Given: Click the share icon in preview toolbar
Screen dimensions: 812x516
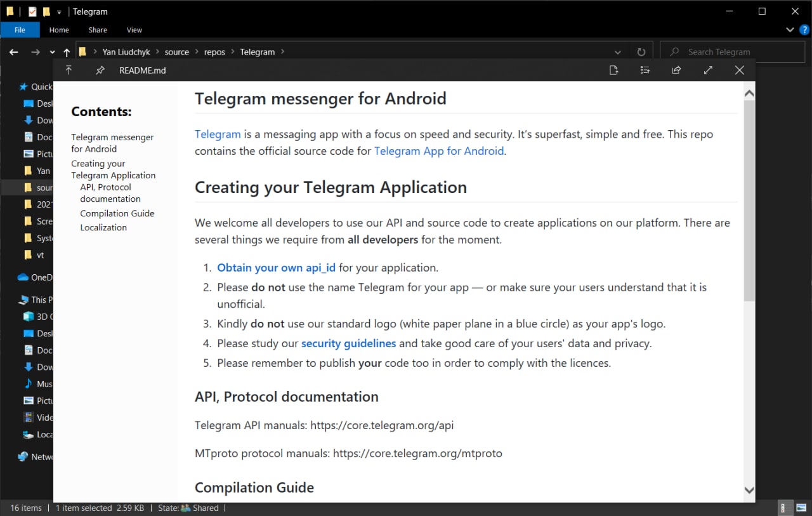Looking at the screenshot, I should tap(676, 70).
